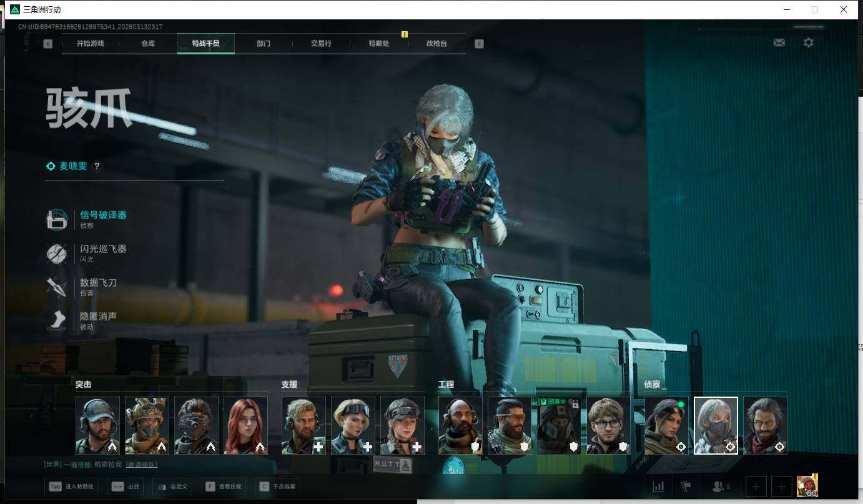Click the 出战 deploy button

pyautogui.click(x=126, y=487)
